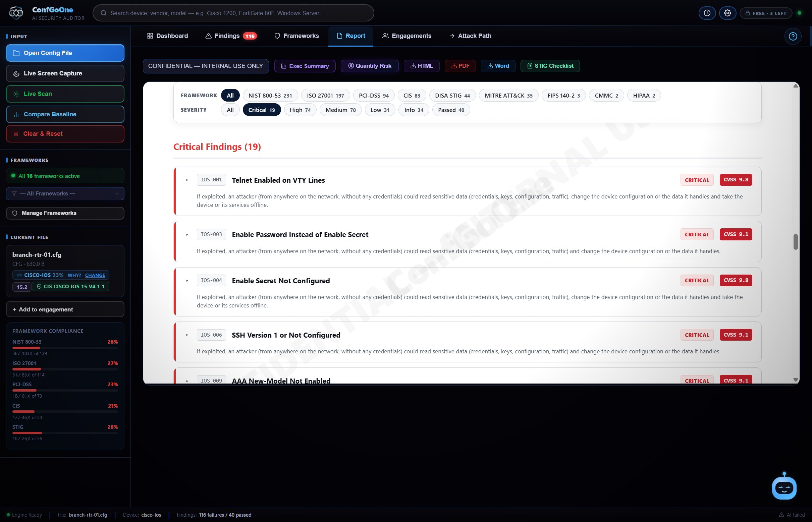Click the help question mark icon
This screenshot has height=522, width=812.
pos(793,36)
